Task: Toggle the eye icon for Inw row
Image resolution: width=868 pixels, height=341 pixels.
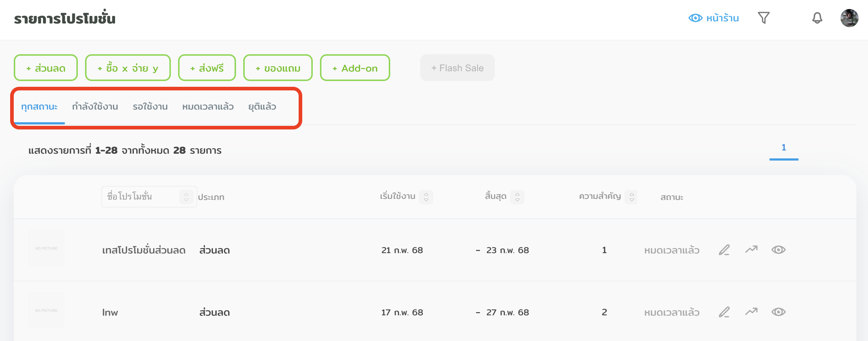Action: 778,312
